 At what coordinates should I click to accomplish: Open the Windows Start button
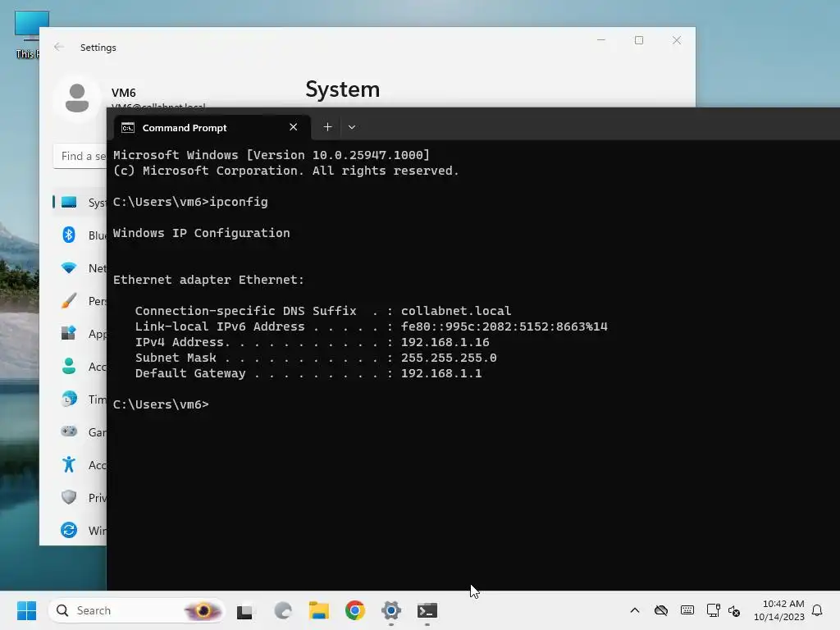(x=26, y=610)
